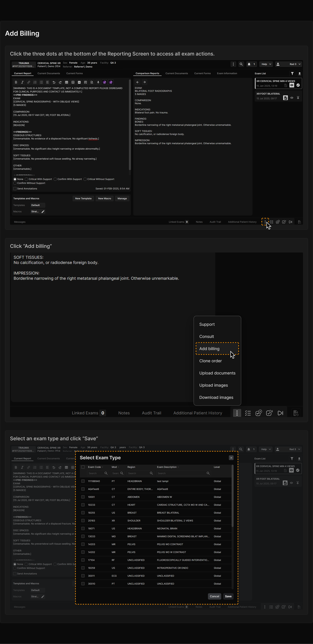Click the first screenshot's Exam List upload icon
The image size is (313, 644).
(300, 73)
